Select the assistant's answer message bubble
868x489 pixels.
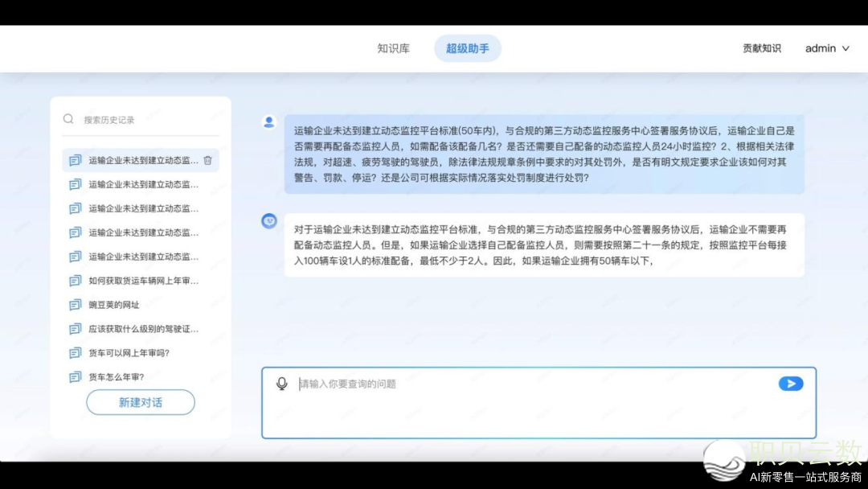point(544,244)
